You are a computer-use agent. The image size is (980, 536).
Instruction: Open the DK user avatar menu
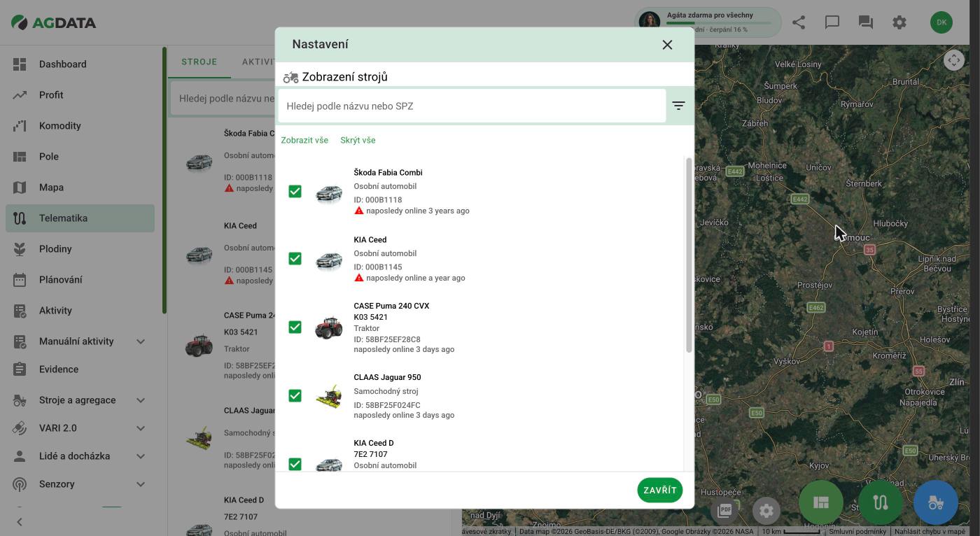coord(941,22)
